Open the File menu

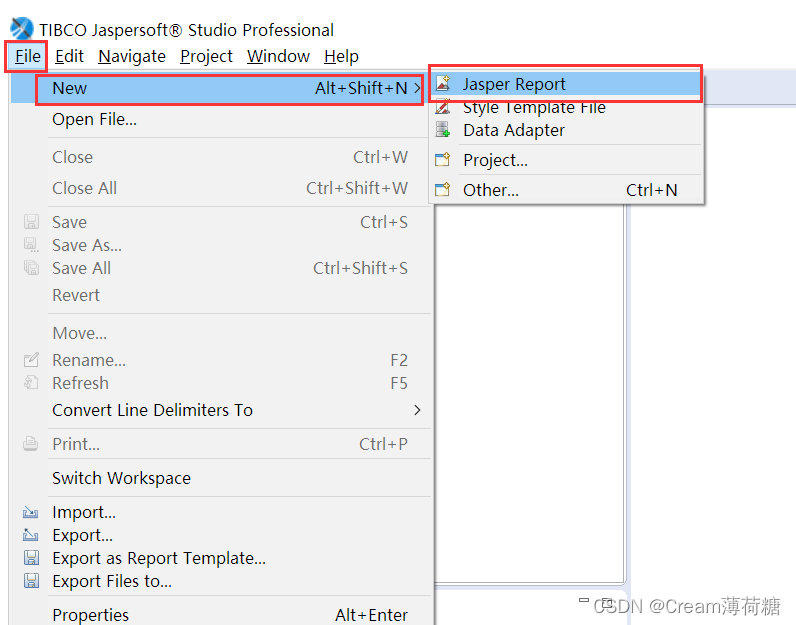pyautogui.click(x=27, y=56)
